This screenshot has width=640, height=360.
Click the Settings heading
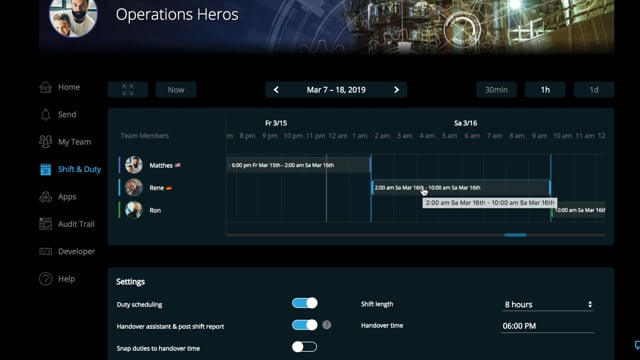coord(130,282)
